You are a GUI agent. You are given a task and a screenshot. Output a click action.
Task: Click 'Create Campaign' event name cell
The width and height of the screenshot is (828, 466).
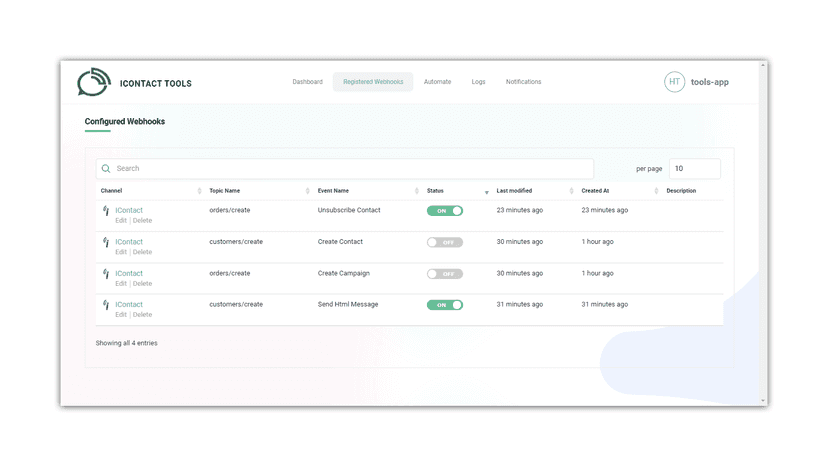pos(344,274)
